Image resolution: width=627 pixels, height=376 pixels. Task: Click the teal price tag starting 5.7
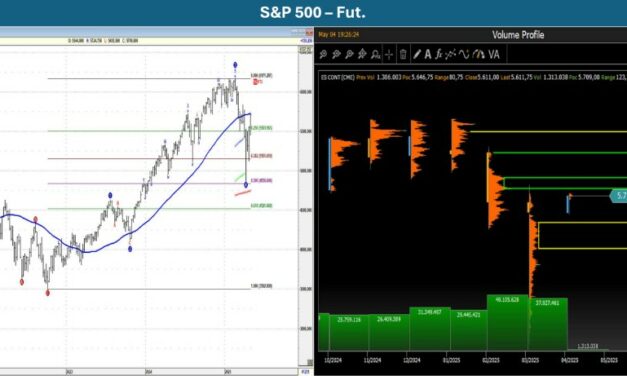pyautogui.click(x=618, y=196)
